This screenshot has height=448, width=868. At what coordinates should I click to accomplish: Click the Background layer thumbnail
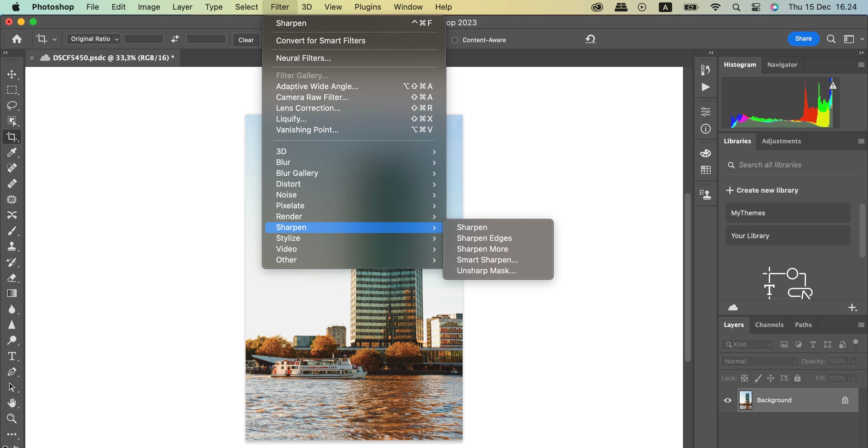tap(745, 400)
